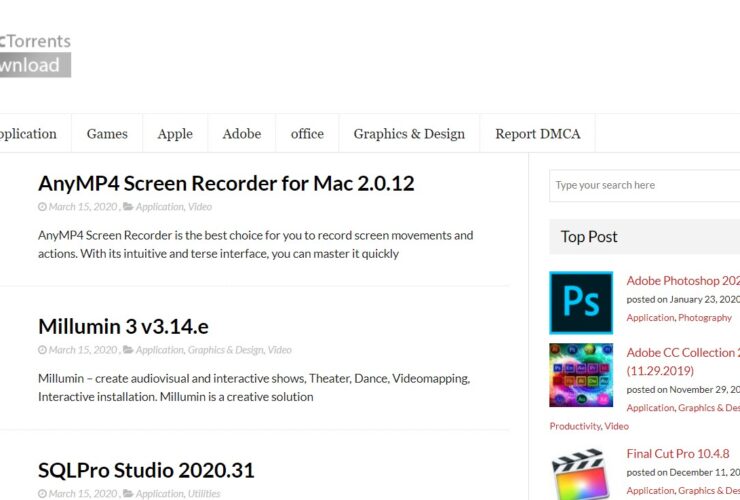The width and height of the screenshot is (740, 500).
Task: Click Application category under Final Cut Pro
Action: (x=650, y=491)
